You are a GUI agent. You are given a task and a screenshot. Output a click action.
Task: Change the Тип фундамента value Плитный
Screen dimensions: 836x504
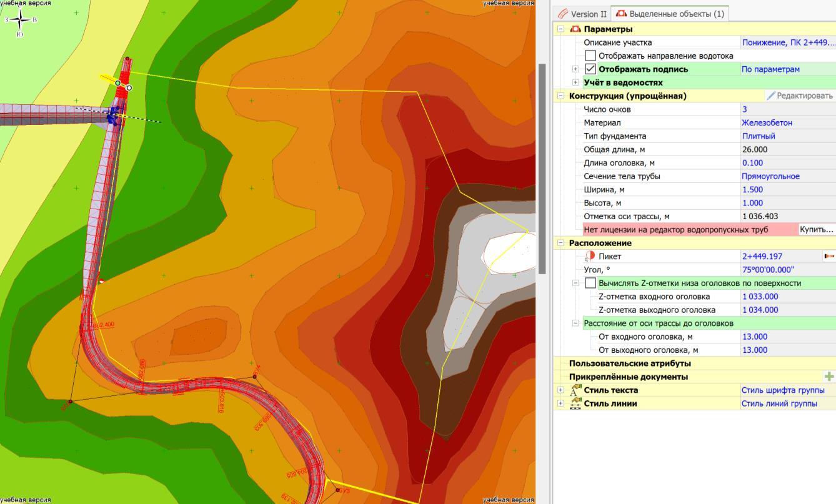point(788,136)
